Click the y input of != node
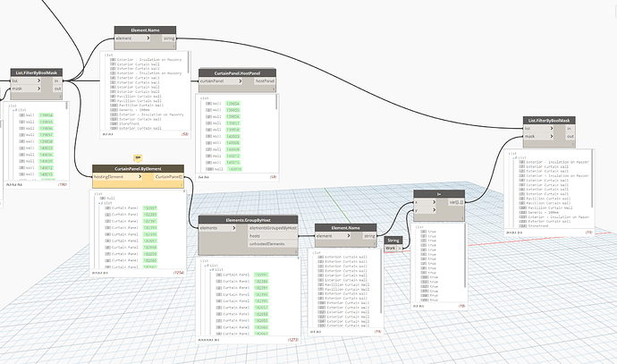Screen dimensions: 617x364 pyautogui.click(x=425, y=210)
